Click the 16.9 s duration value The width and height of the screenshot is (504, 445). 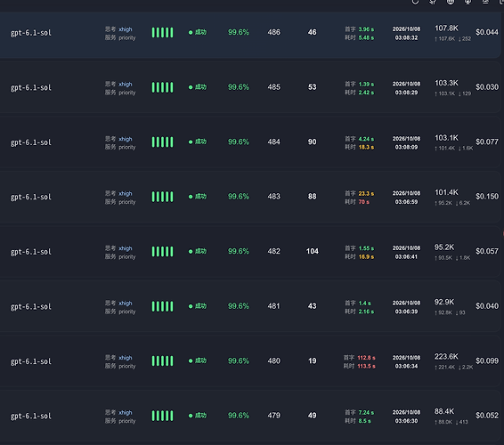coord(366,256)
